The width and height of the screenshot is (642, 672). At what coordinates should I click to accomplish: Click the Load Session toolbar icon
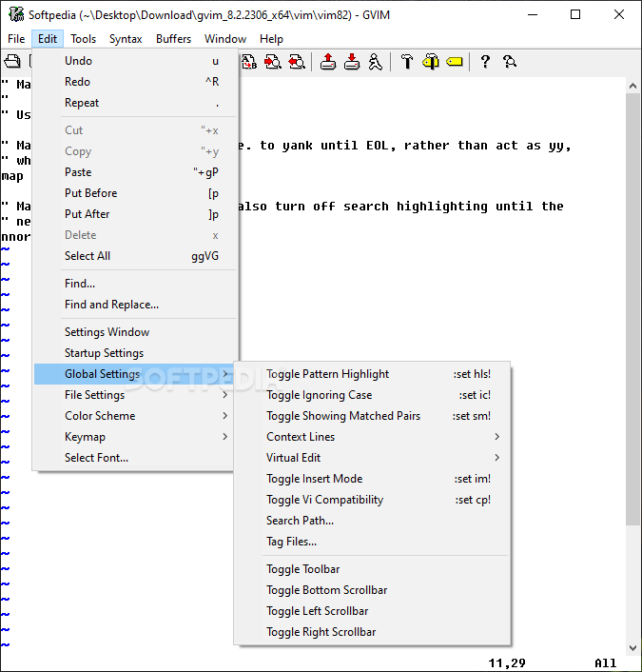click(328, 62)
